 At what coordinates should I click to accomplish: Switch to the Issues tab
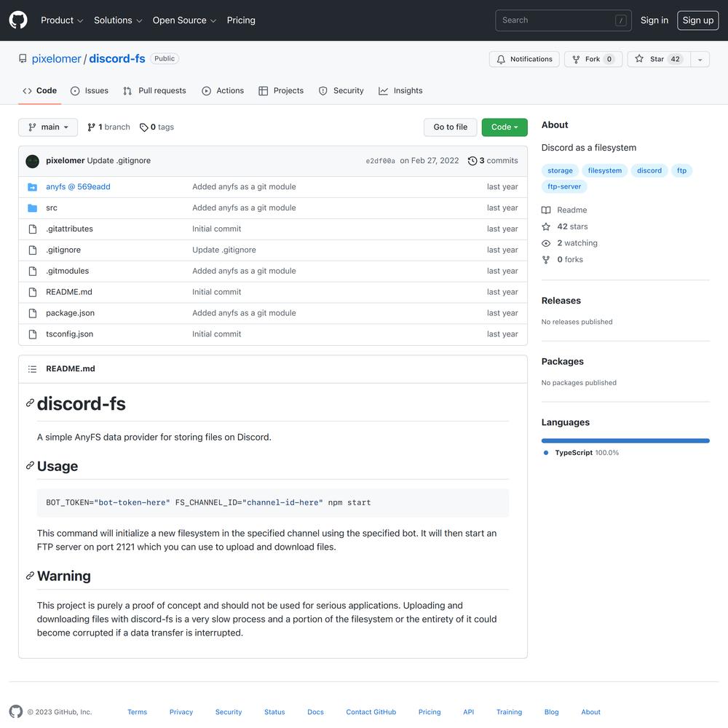click(90, 91)
